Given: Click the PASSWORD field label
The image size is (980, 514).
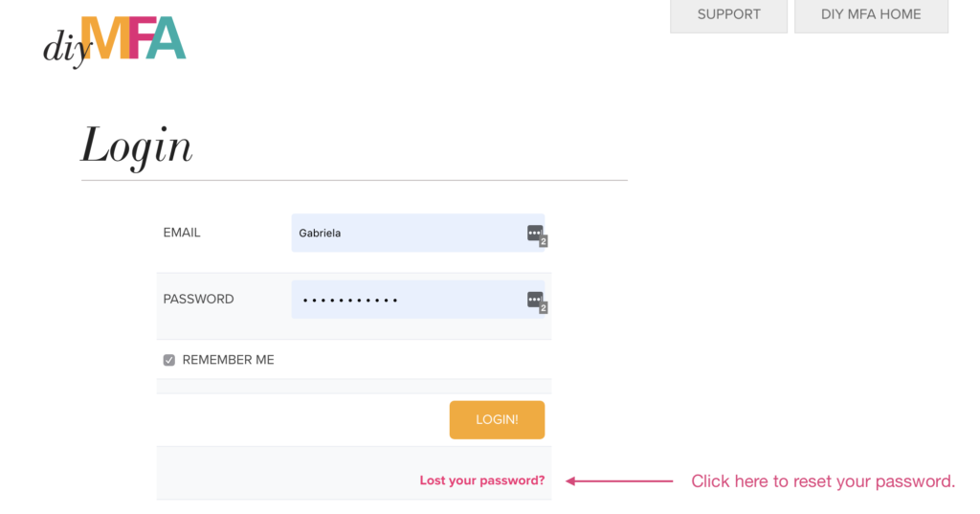Looking at the screenshot, I should 198,300.
